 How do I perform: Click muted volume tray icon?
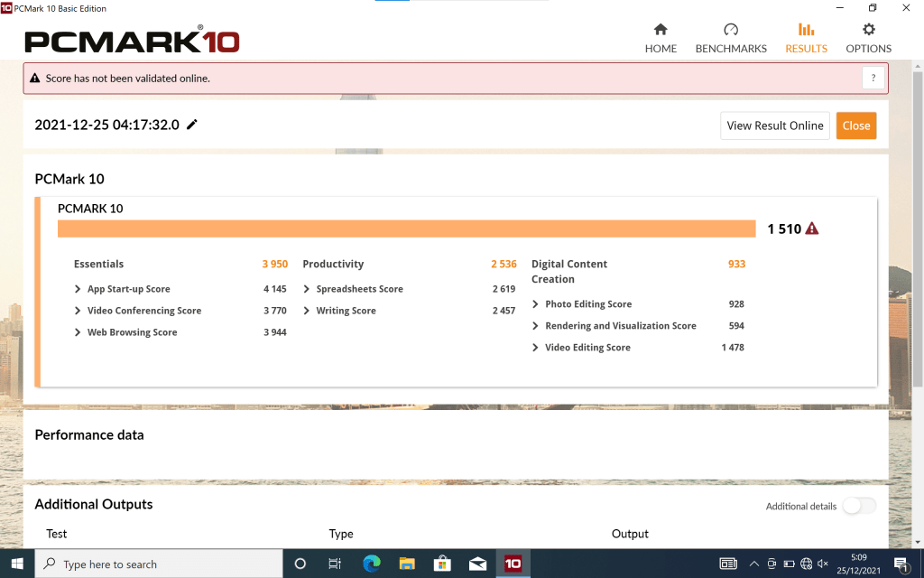click(x=823, y=564)
